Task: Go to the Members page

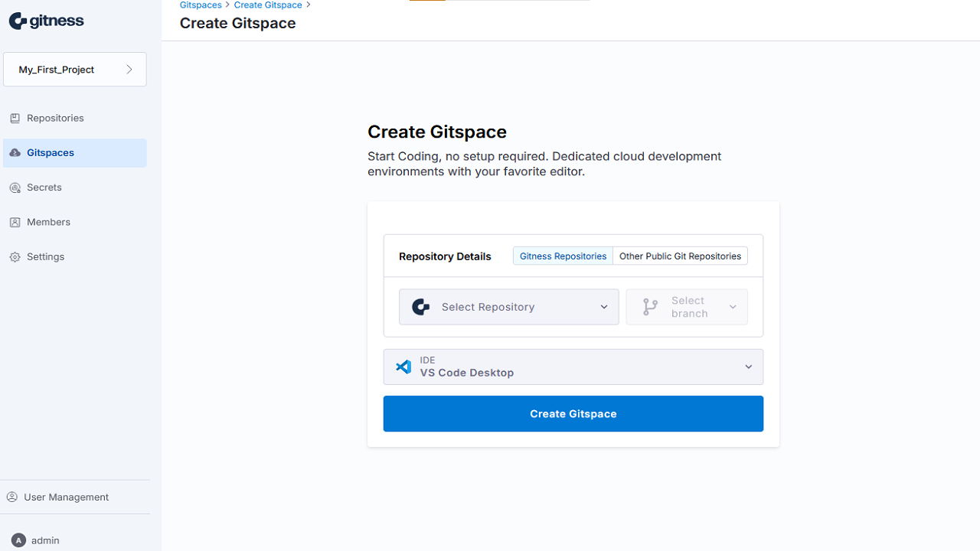Action: pyautogui.click(x=48, y=223)
